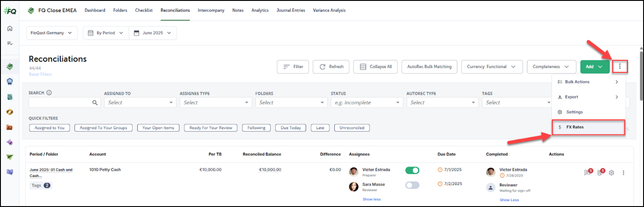Click the comments icon on Petty Cash row
644x207 pixels.
click(x=588, y=173)
